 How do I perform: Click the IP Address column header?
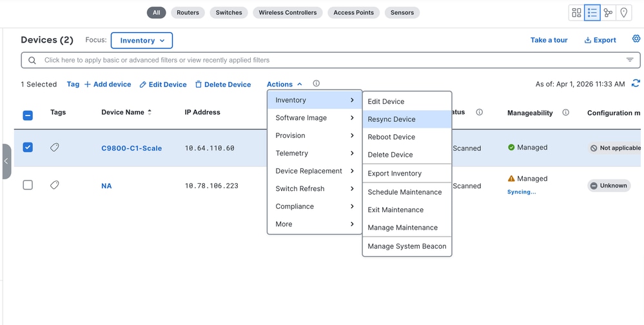(x=202, y=112)
